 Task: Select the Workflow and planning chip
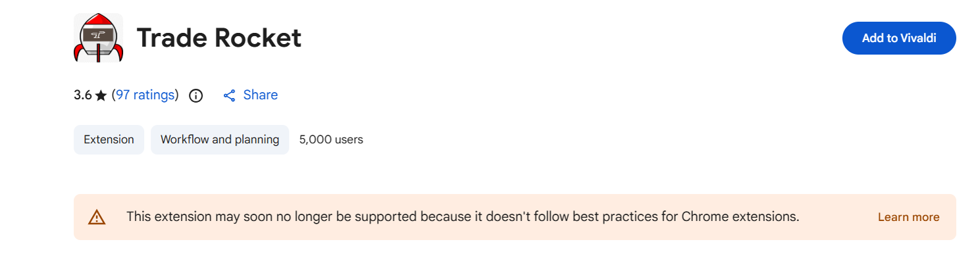[220, 139]
